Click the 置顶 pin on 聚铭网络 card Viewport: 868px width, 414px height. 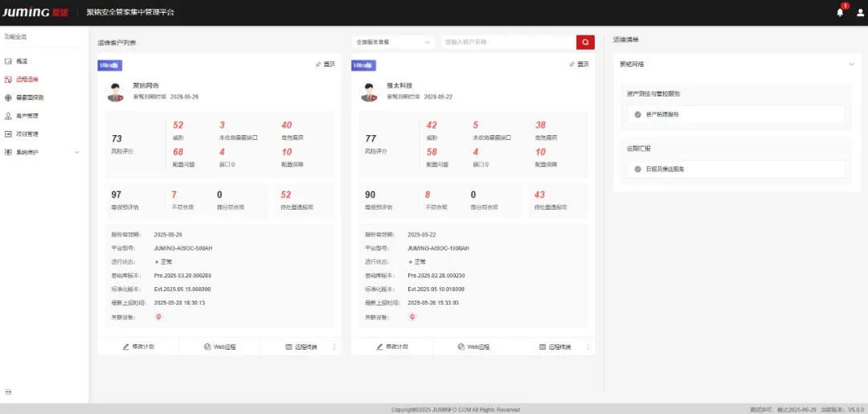(325, 64)
